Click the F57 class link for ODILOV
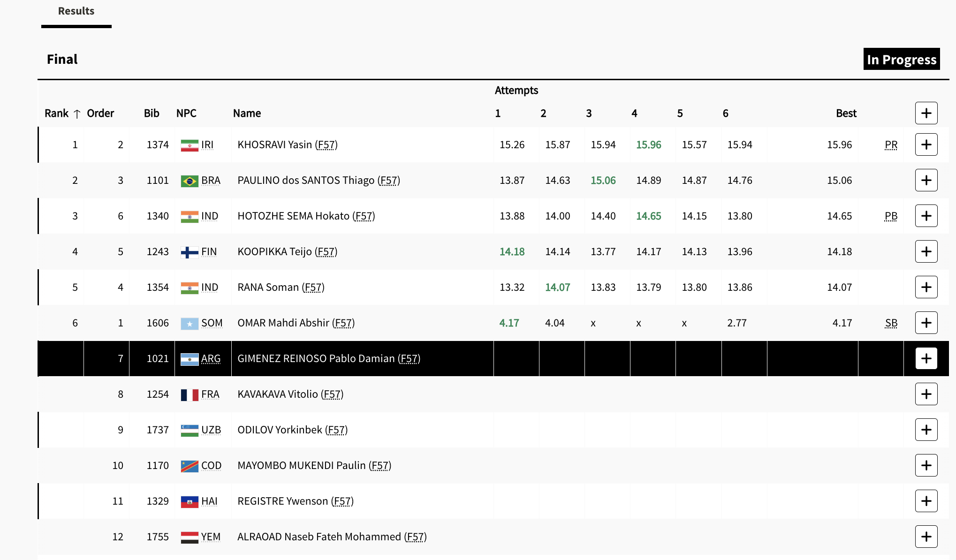The image size is (956, 560). pyautogui.click(x=336, y=430)
